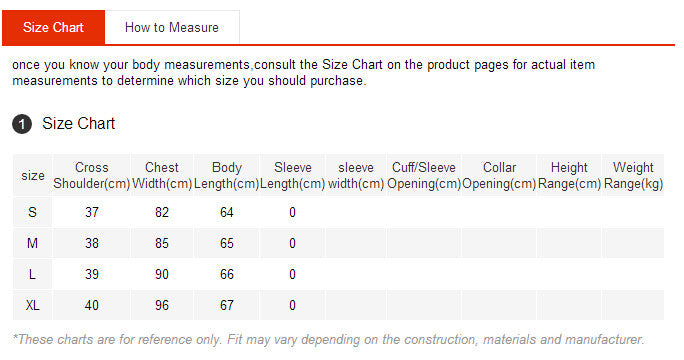Click the Sleeve Length(cm) column header
The height and width of the screenshot is (360, 684).
tap(292, 175)
